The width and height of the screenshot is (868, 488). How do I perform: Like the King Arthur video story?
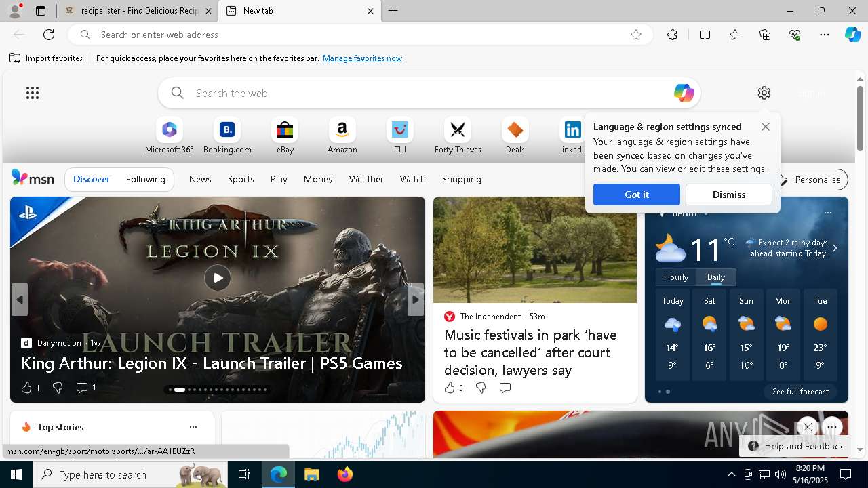click(30, 388)
